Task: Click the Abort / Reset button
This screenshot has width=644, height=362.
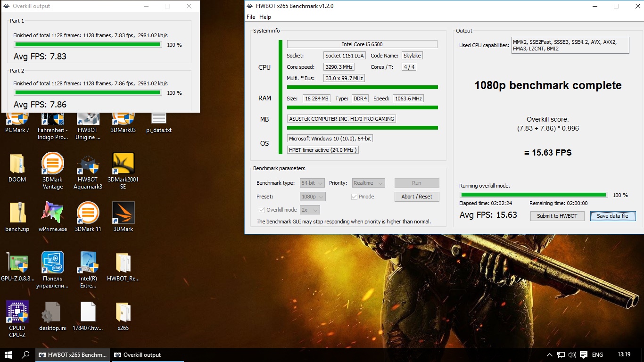Action: pos(417,197)
